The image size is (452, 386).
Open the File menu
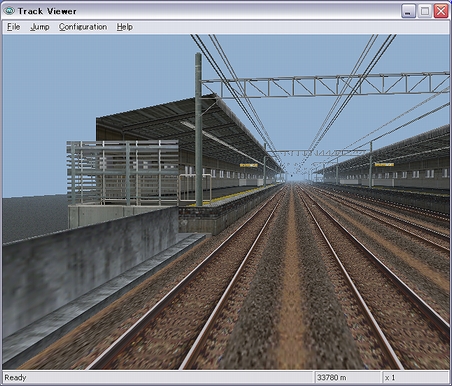[14, 27]
